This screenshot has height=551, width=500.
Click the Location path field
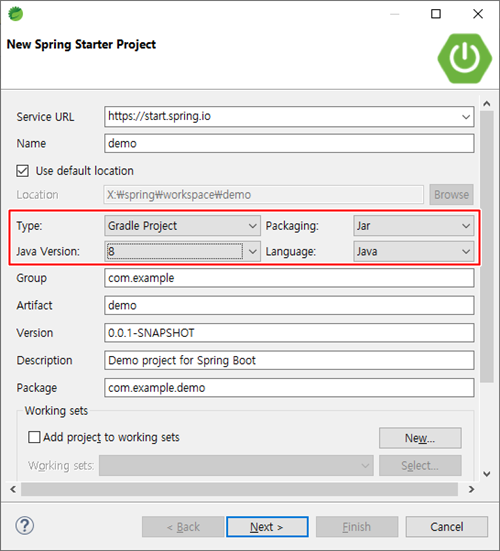(x=264, y=195)
